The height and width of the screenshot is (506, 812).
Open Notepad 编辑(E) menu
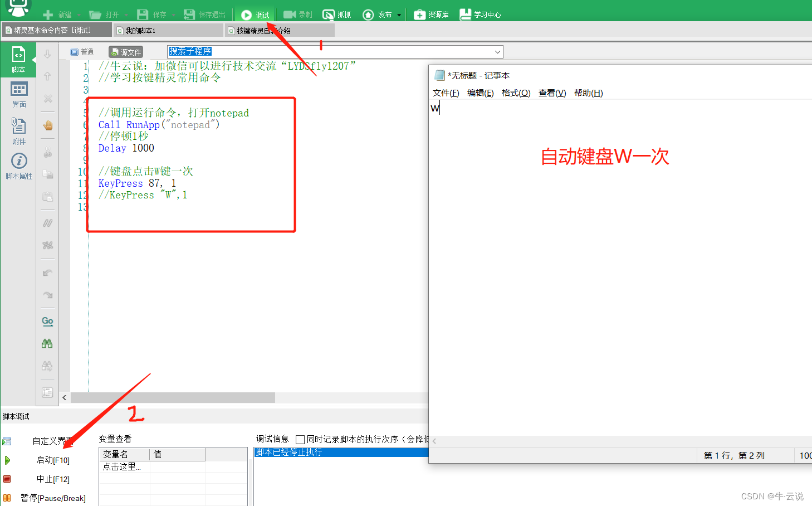pyautogui.click(x=481, y=93)
